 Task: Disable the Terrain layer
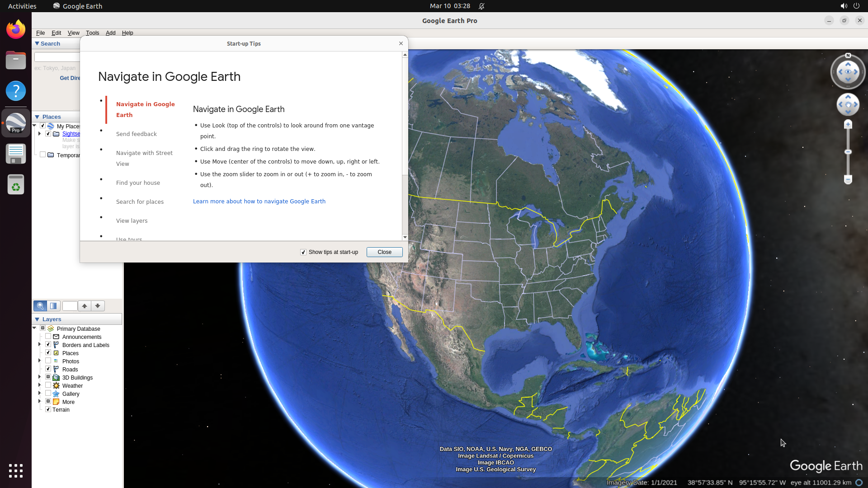click(48, 409)
